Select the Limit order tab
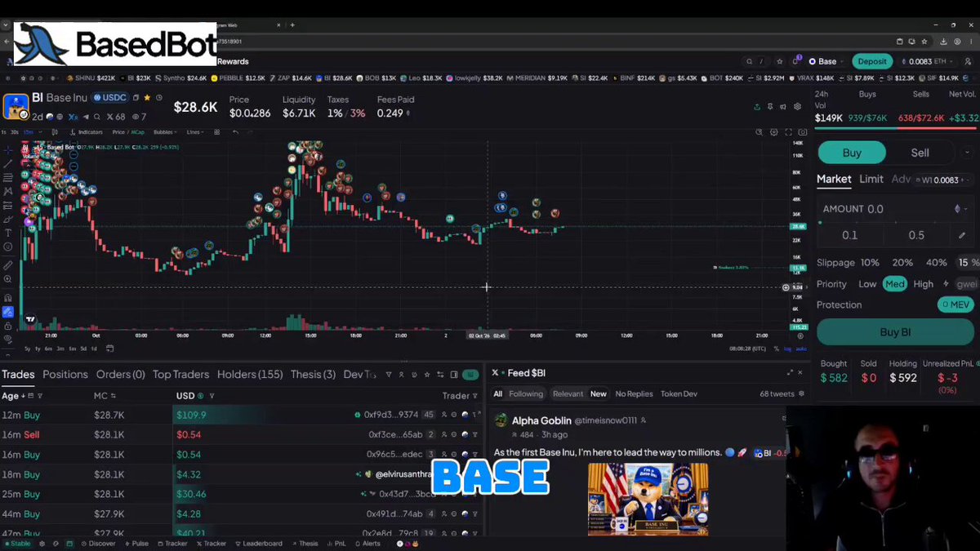The image size is (980, 551). (871, 179)
